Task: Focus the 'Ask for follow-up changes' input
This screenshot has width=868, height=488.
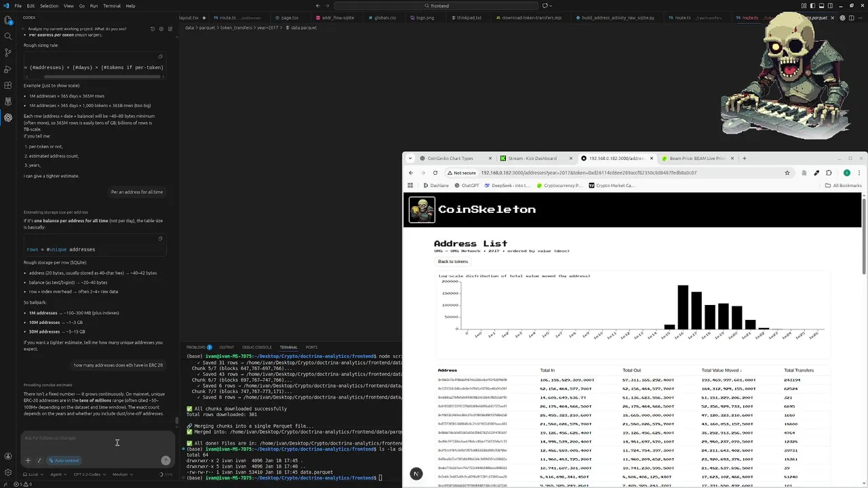Action: tap(95, 439)
